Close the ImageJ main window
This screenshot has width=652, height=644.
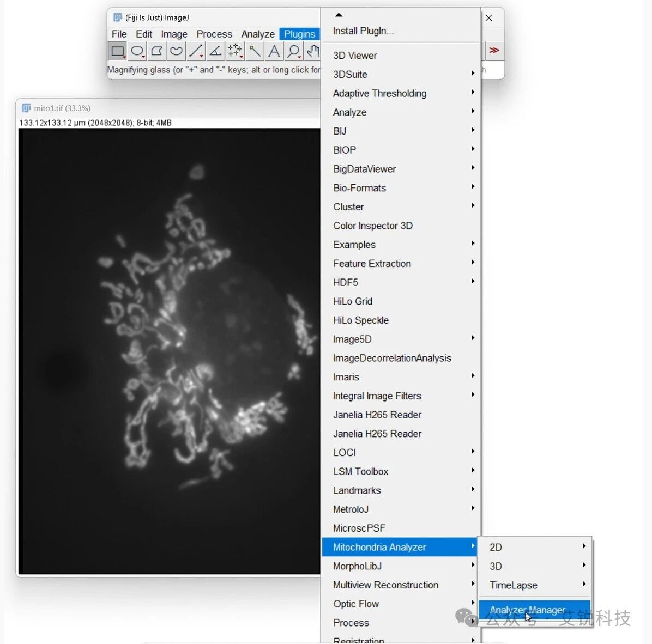[x=489, y=17]
